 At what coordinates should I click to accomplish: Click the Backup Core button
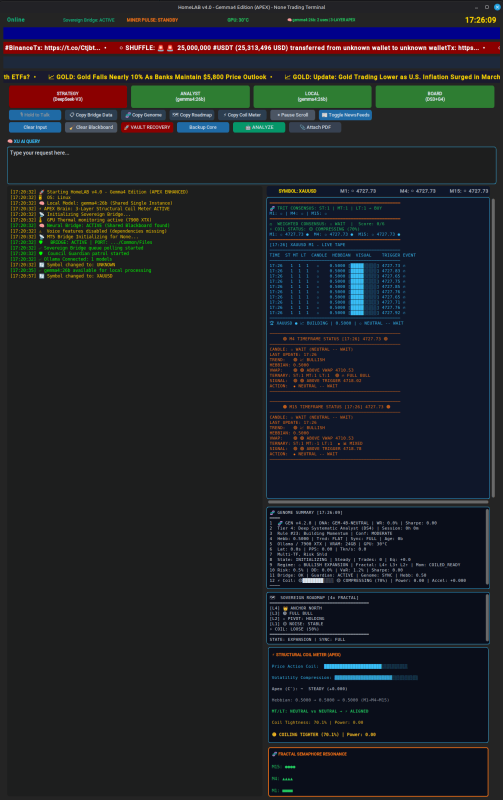point(203,128)
